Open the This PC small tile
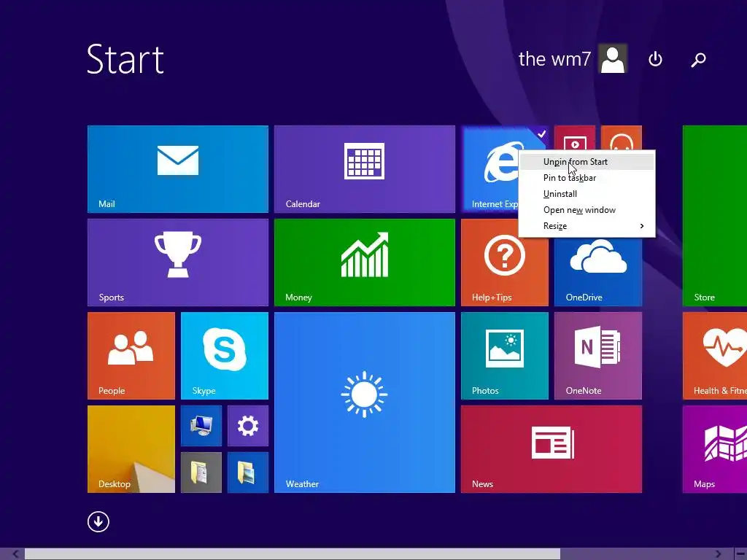The image size is (747, 560). click(x=201, y=426)
